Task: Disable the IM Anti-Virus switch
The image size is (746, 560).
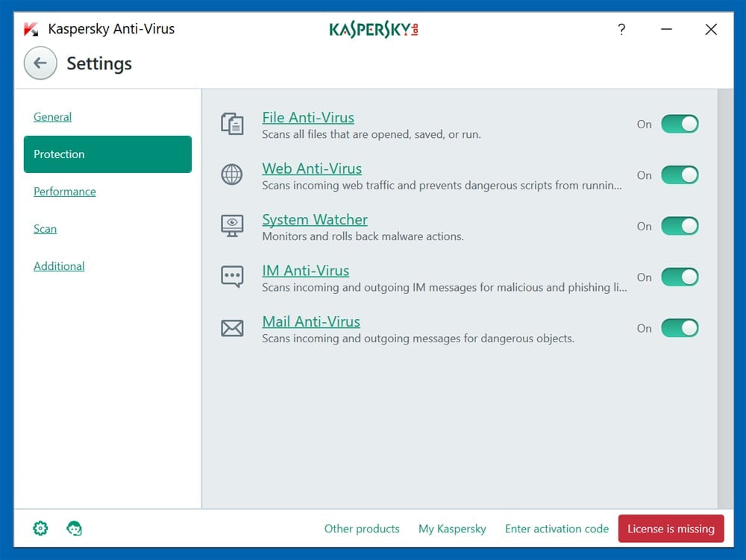Action: coord(680,277)
